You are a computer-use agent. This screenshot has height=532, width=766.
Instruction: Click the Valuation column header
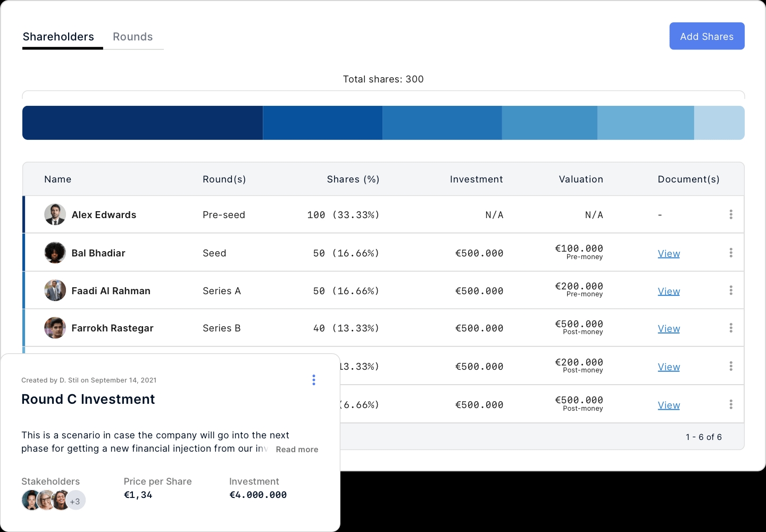(581, 179)
